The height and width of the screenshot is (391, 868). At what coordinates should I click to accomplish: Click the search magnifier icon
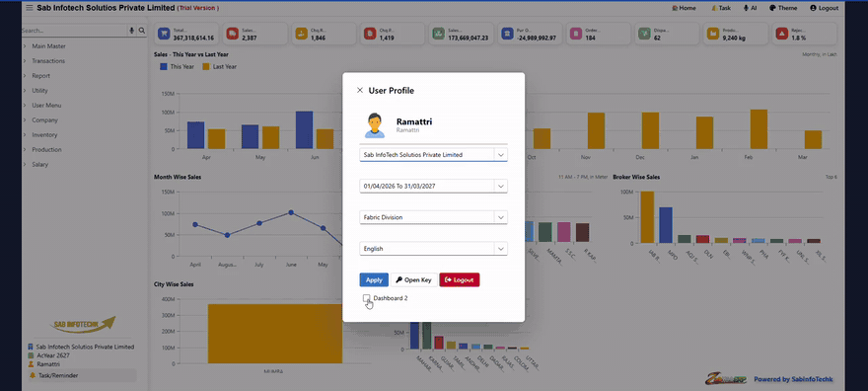pyautogui.click(x=142, y=31)
